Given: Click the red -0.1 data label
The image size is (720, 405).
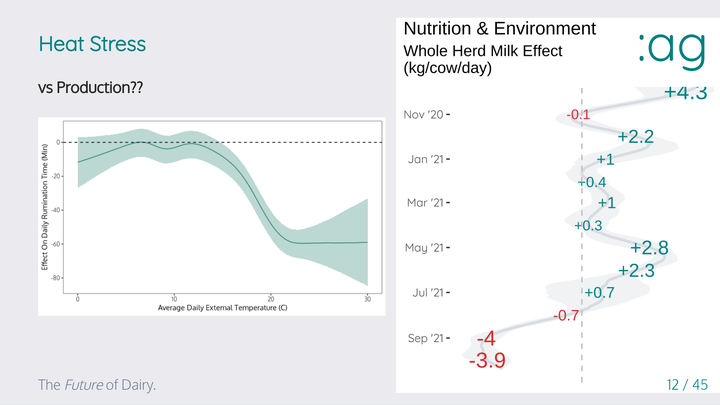Looking at the screenshot, I should click(x=578, y=114).
